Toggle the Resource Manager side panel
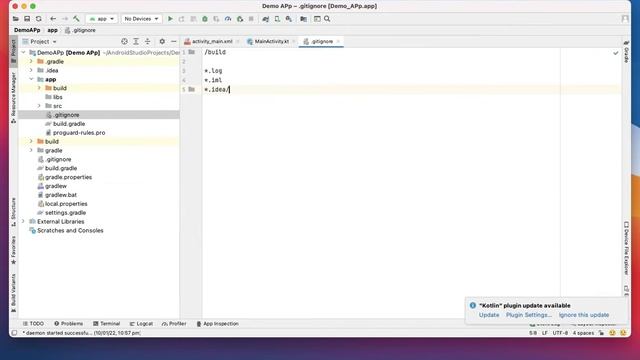Screen dimensions: 640x360 coord(13,97)
